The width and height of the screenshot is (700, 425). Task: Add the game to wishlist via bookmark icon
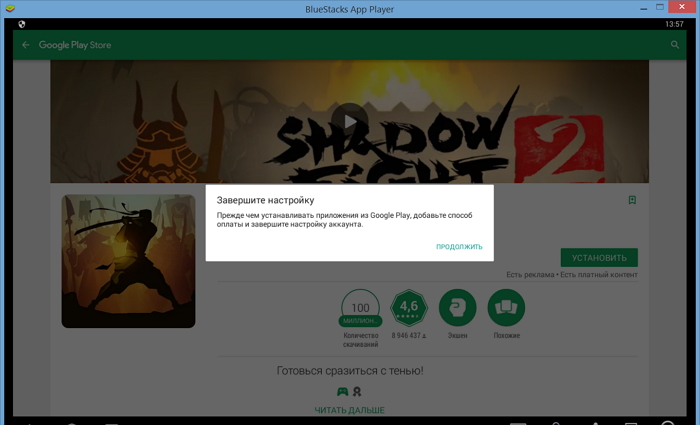[632, 200]
